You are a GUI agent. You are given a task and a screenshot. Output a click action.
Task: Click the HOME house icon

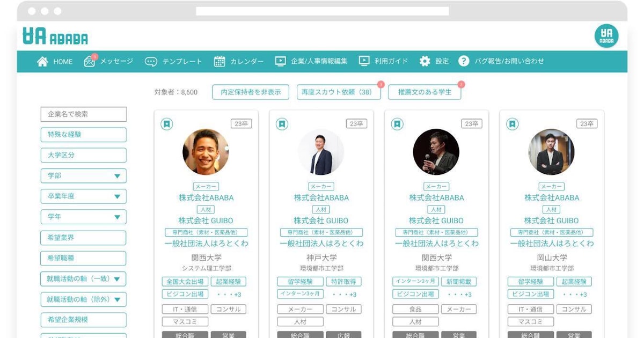(x=42, y=62)
